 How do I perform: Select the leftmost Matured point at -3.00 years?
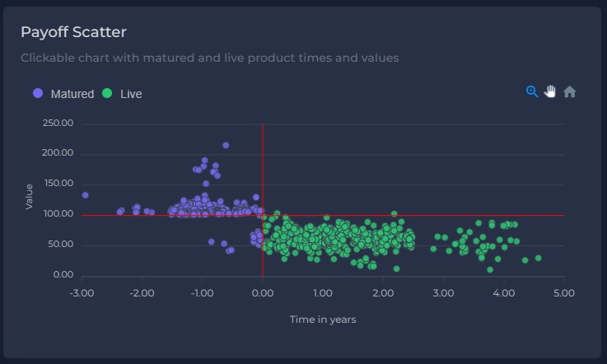click(x=85, y=195)
